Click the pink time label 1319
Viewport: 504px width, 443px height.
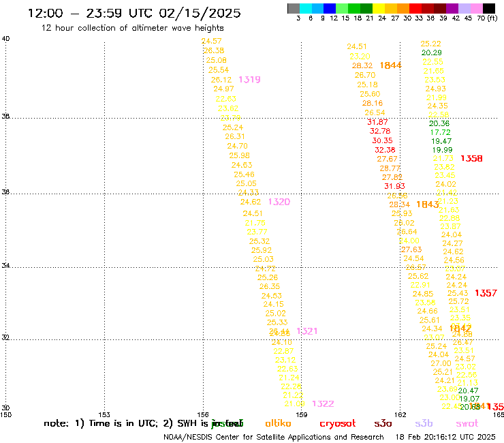click(x=249, y=80)
